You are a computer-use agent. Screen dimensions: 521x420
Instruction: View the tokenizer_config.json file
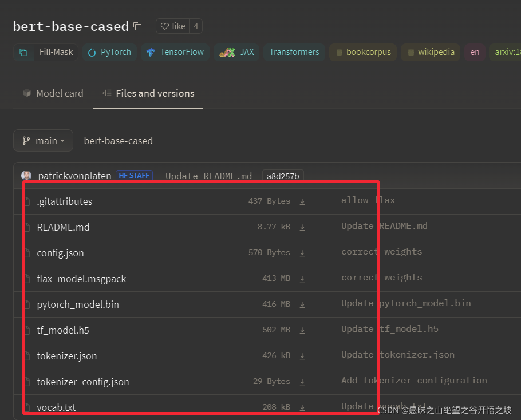pyautogui.click(x=83, y=382)
